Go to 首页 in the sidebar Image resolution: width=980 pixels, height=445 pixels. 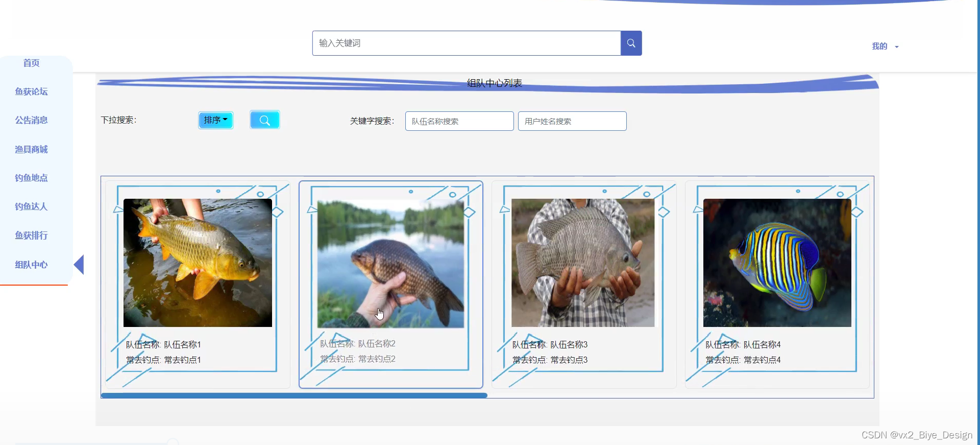coord(31,63)
